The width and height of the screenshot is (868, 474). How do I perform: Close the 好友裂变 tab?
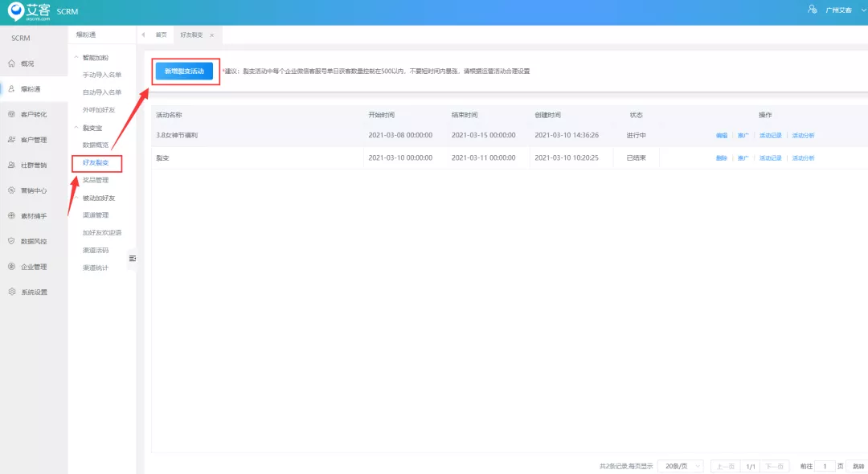tap(212, 35)
